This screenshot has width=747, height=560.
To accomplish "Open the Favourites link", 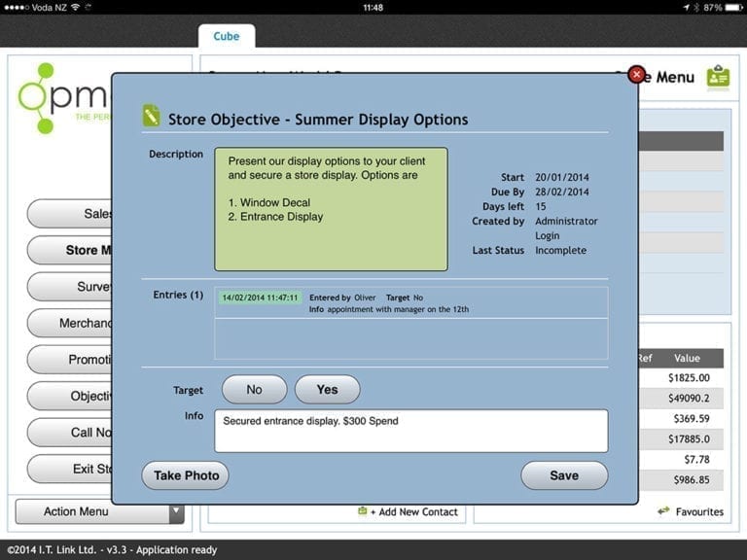I will (699, 511).
